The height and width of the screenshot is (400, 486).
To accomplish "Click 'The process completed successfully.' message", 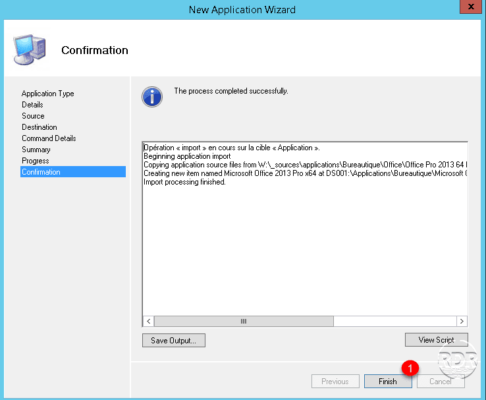I will click(231, 91).
